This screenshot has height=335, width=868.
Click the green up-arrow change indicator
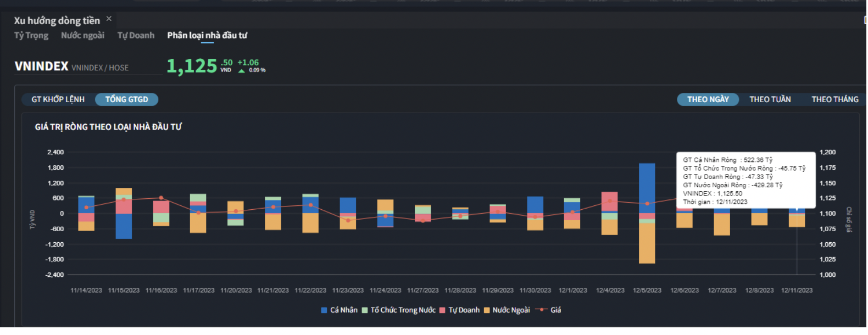tap(241, 71)
